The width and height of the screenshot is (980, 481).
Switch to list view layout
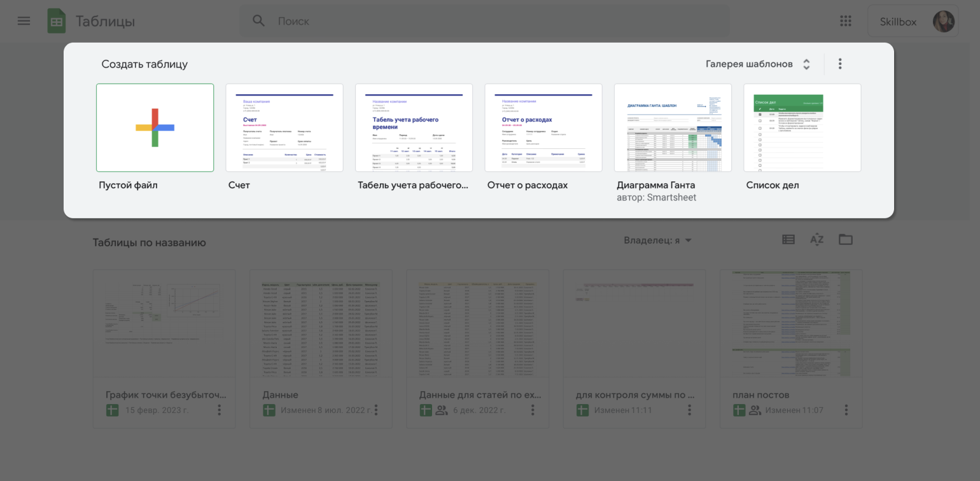(x=788, y=240)
